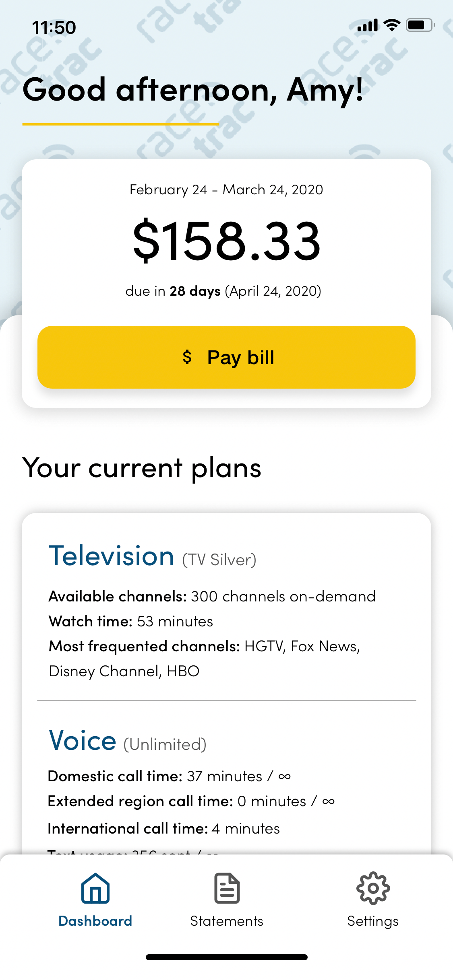Tap the dollar sign icon on Pay bill
The width and height of the screenshot is (453, 980).
[187, 357]
